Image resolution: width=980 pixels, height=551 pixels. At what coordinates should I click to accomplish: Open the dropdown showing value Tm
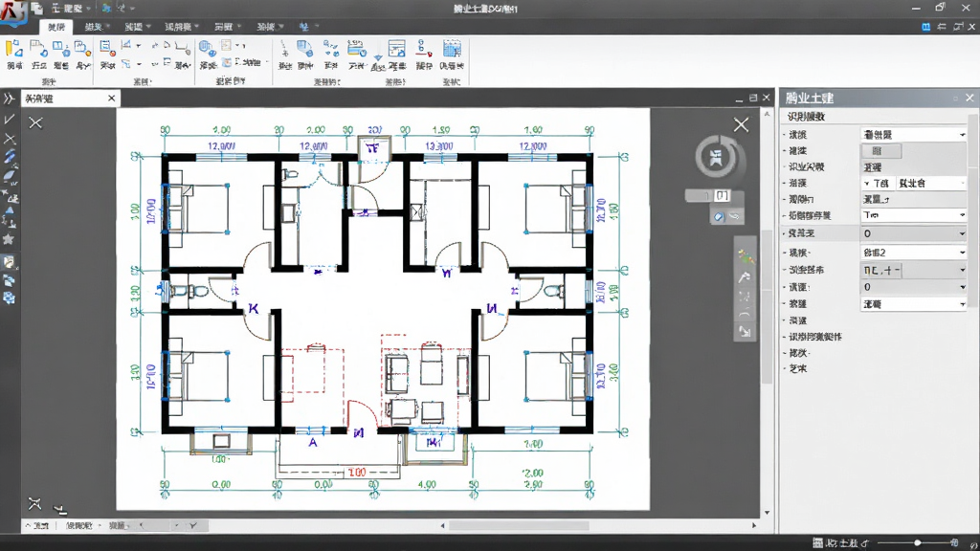[914, 215]
